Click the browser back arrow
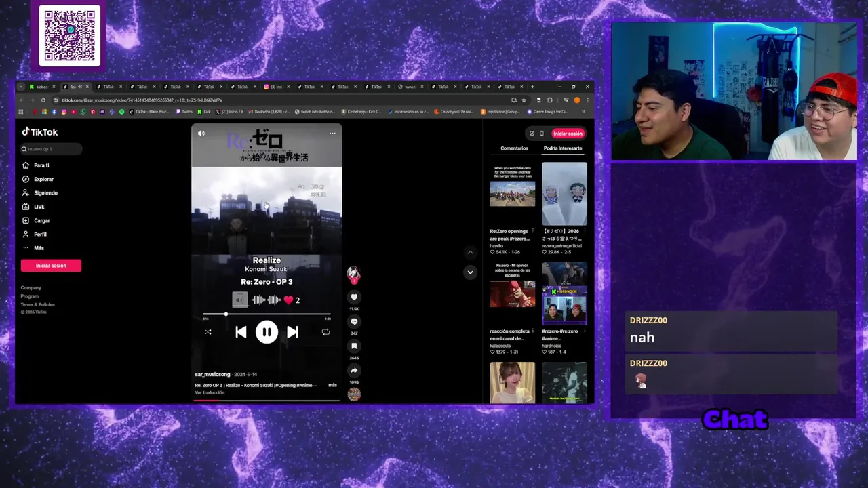This screenshot has width=868, height=488. (22, 100)
